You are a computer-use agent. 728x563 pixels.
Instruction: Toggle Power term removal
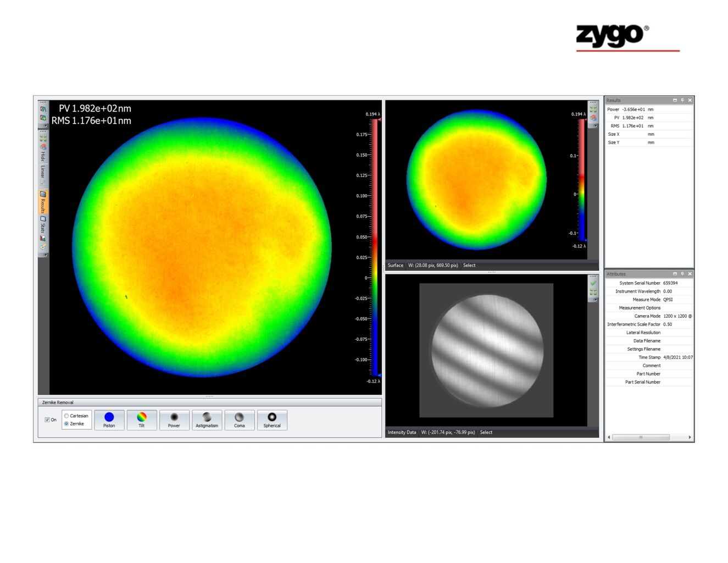click(174, 420)
